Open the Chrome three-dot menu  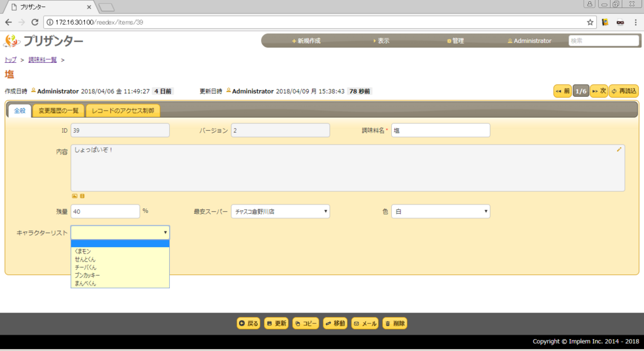[x=635, y=22]
